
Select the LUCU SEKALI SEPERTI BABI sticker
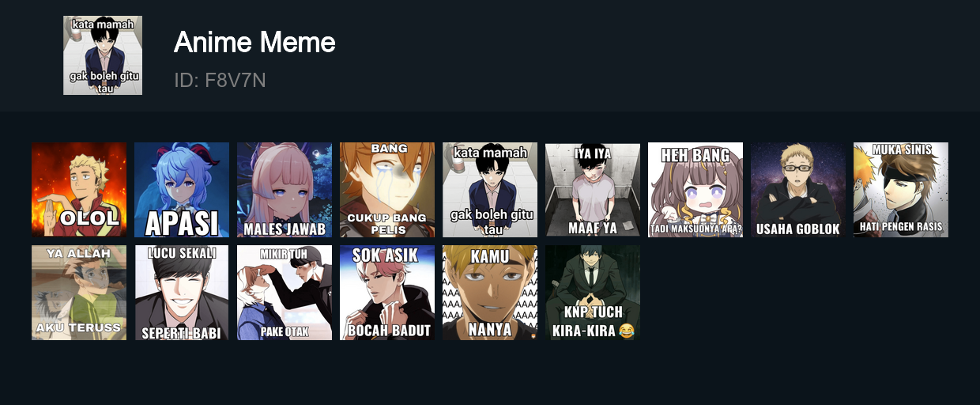(182, 293)
